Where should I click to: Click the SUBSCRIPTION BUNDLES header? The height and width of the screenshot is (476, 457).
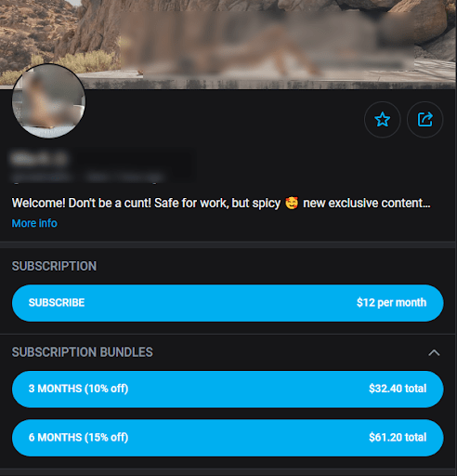click(83, 352)
